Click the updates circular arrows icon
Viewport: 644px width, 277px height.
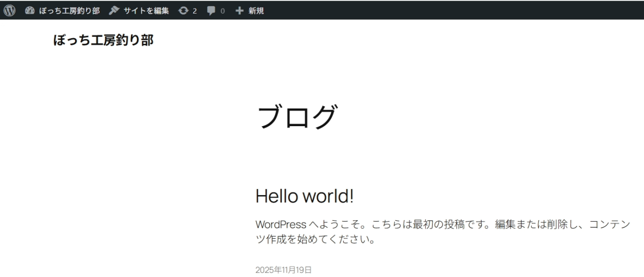click(x=184, y=11)
